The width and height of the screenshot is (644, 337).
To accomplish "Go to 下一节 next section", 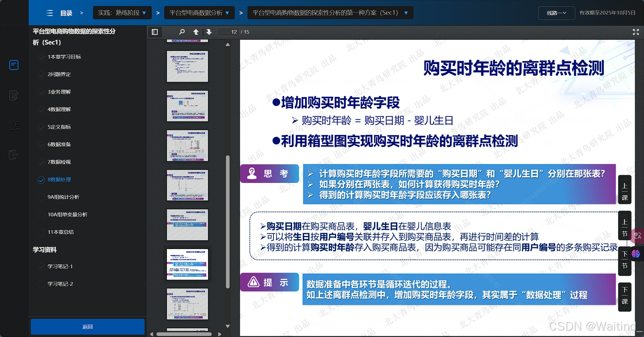I will click(x=624, y=262).
